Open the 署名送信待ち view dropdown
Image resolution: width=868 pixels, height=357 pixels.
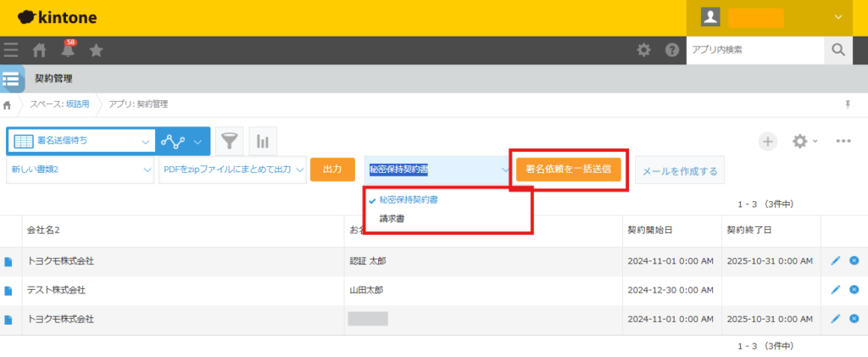81,141
